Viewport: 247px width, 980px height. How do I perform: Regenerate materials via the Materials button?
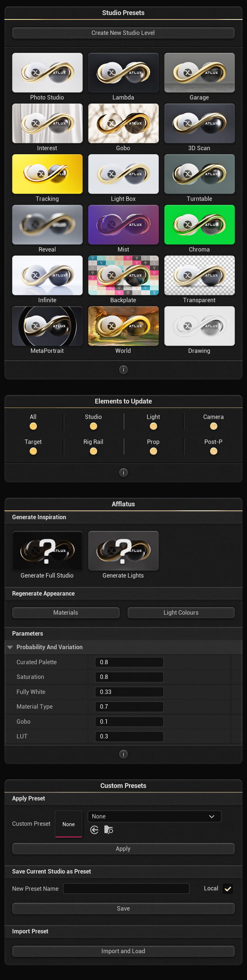(x=65, y=612)
